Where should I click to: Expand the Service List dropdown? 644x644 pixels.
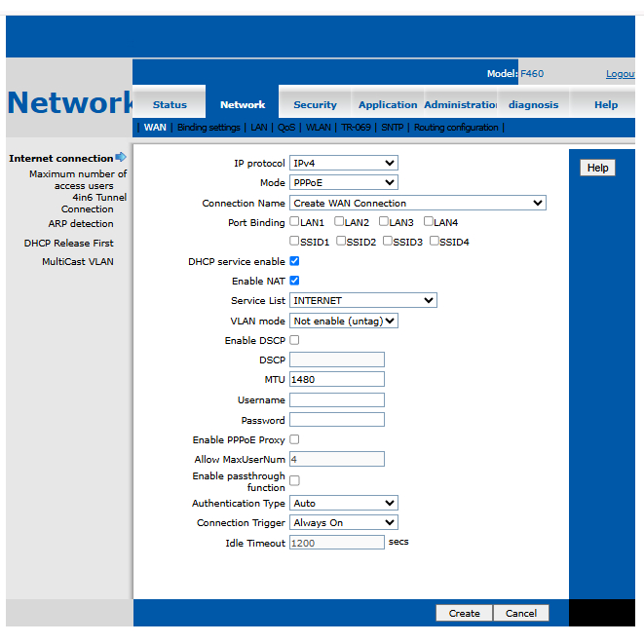click(x=363, y=301)
